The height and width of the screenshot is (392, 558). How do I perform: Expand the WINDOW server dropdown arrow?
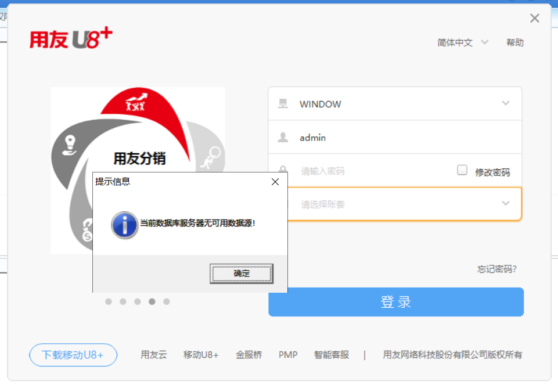(506, 103)
